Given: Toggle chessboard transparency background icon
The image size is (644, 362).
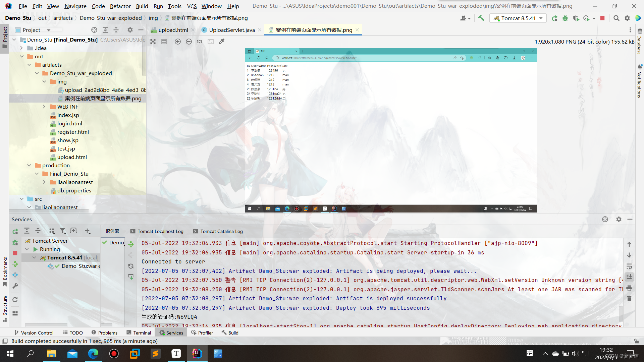Looking at the screenshot, I should point(153,42).
